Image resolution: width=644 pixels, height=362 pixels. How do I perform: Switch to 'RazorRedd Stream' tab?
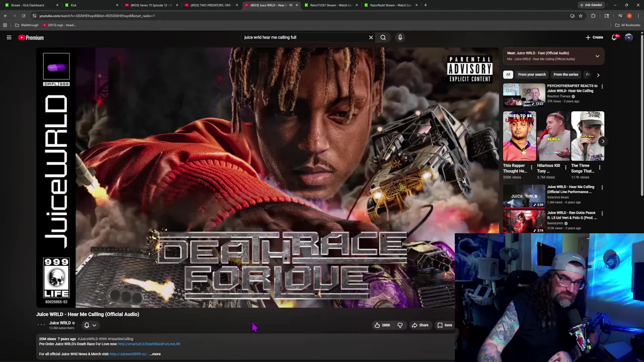point(390,5)
